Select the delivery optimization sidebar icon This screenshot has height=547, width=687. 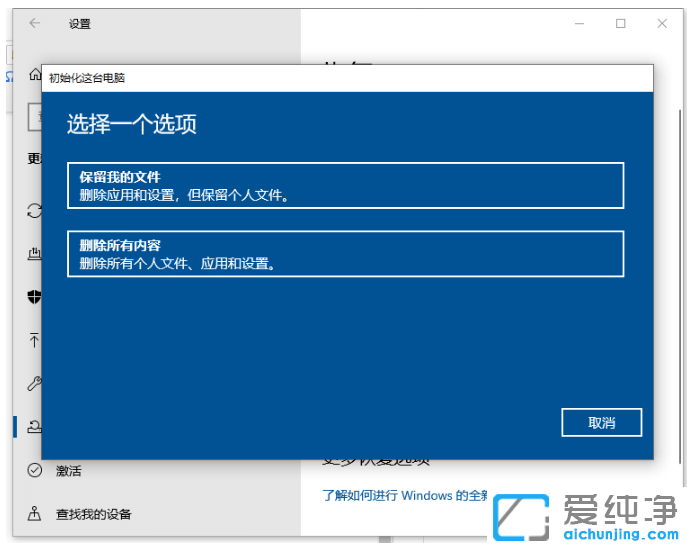click(x=35, y=253)
